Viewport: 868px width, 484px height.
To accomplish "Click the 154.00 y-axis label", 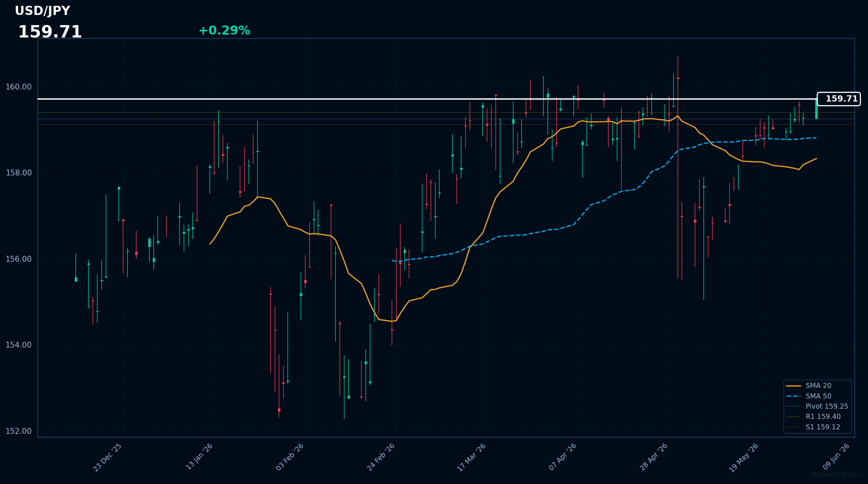I will [x=19, y=345].
